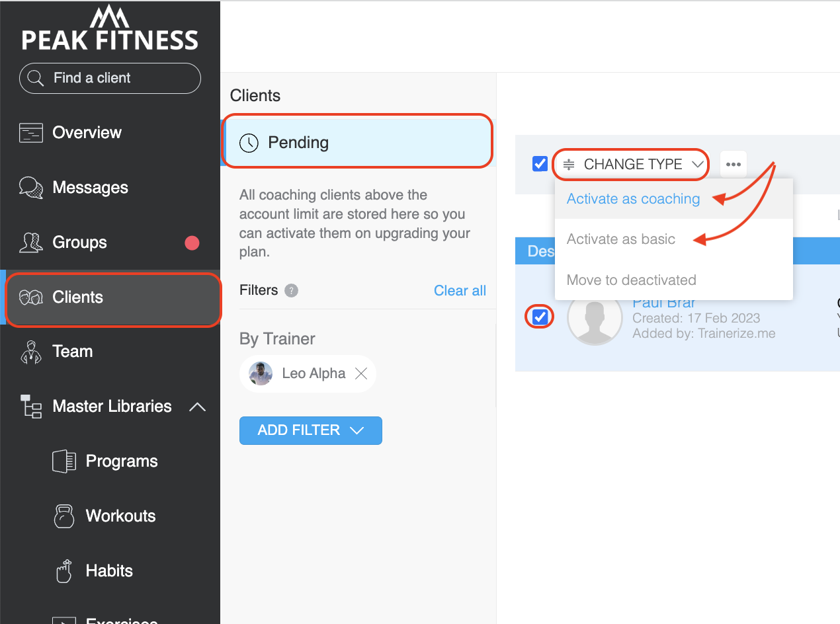The image size is (840, 624).
Task: Open Habits finger-string icon
Action: (64, 571)
